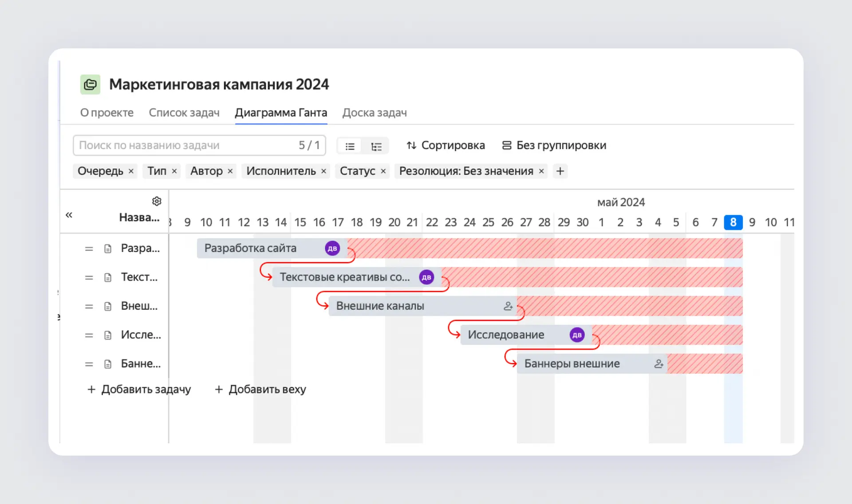Click assignee avatar on Исследование bar
Screen dimensions: 852x504
(577, 335)
